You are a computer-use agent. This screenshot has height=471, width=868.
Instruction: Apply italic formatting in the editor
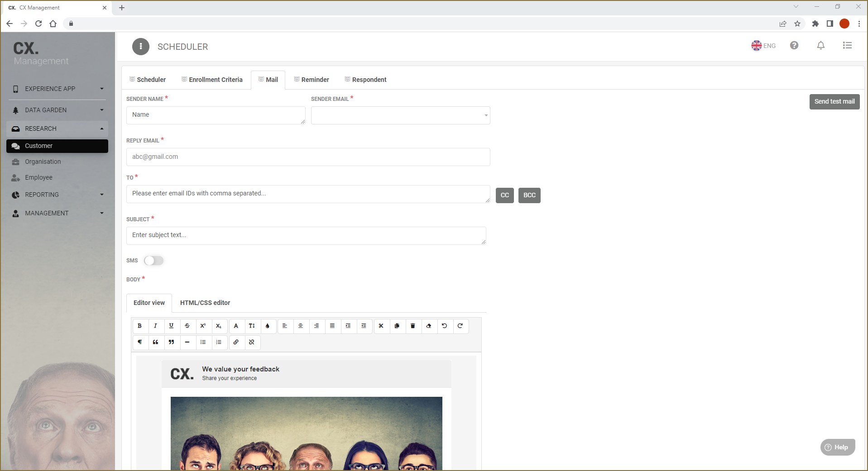tap(155, 326)
